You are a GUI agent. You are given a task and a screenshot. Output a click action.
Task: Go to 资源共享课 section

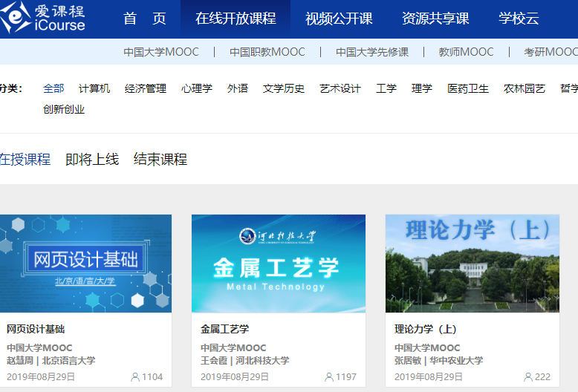pos(435,19)
